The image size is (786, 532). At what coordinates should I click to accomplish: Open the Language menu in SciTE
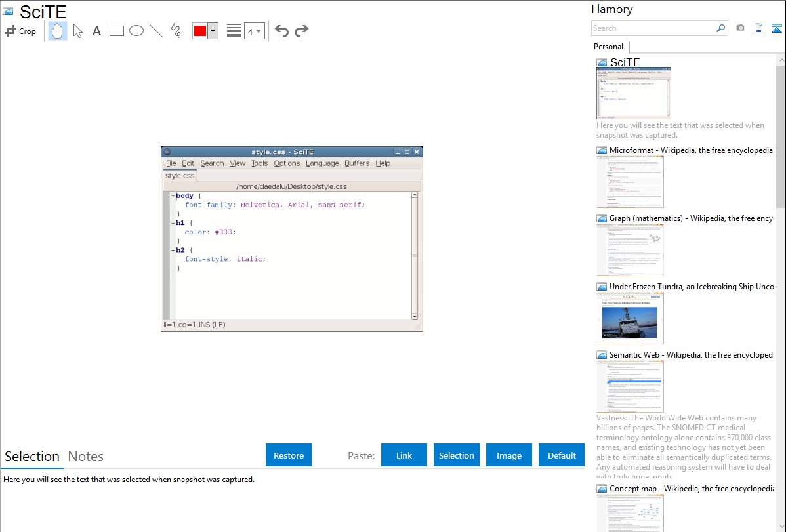[322, 163]
